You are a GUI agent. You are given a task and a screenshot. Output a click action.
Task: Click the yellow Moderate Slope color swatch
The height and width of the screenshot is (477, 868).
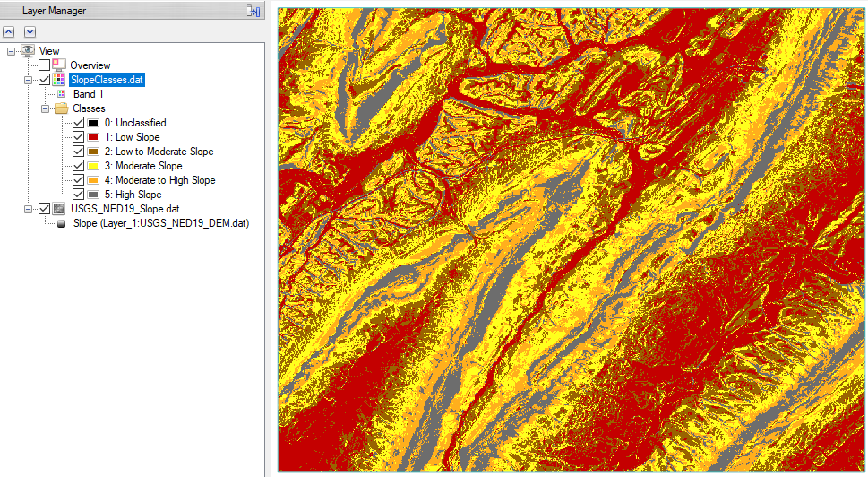click(93, 166)
